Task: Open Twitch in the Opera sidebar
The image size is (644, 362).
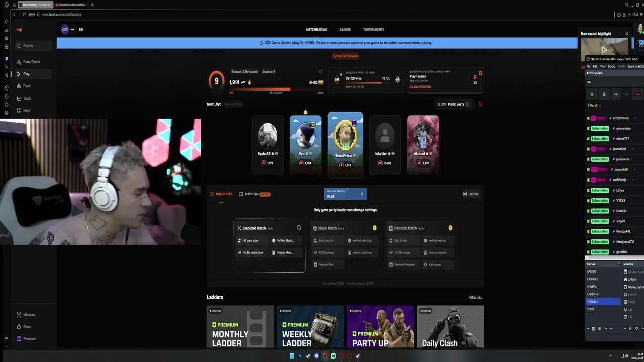Action: click(x=7, y=59)
